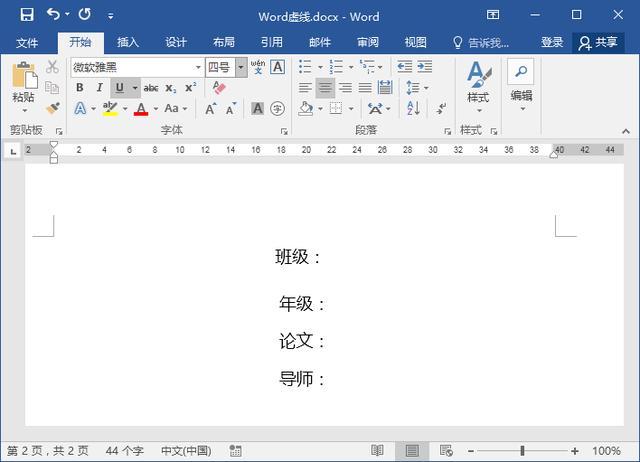Viewport: 640px width, 462px height.
Task: Click the Increase Indent icon
Action: [x=425, y=67]
